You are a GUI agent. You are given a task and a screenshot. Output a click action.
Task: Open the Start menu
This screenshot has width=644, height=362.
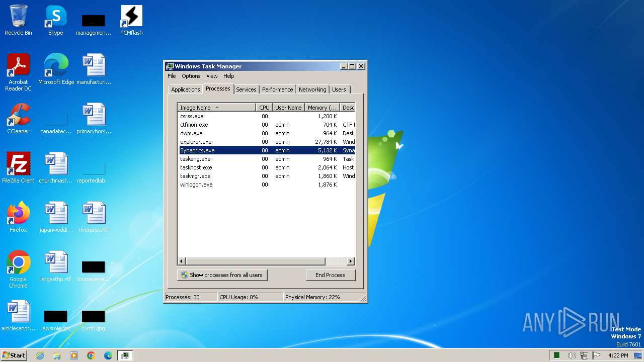tap(14, 355)
